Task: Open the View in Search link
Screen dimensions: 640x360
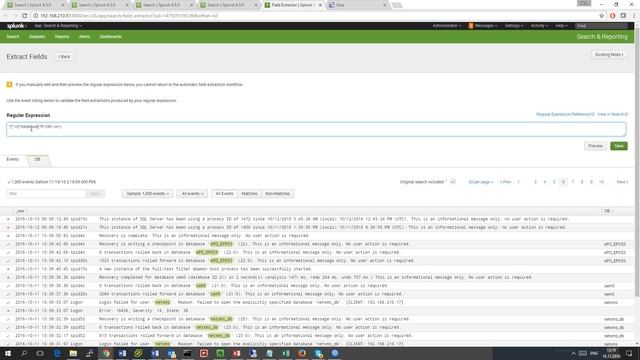Action: click(612, 114)
